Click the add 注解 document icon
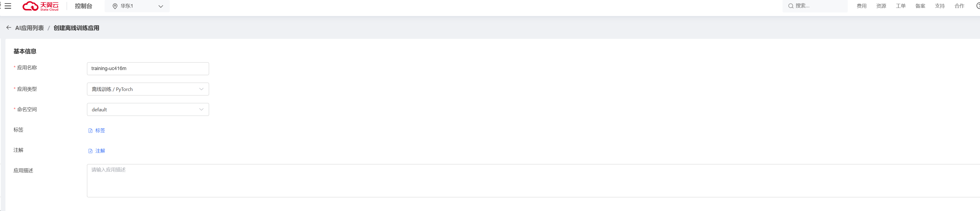 point(90,151)
